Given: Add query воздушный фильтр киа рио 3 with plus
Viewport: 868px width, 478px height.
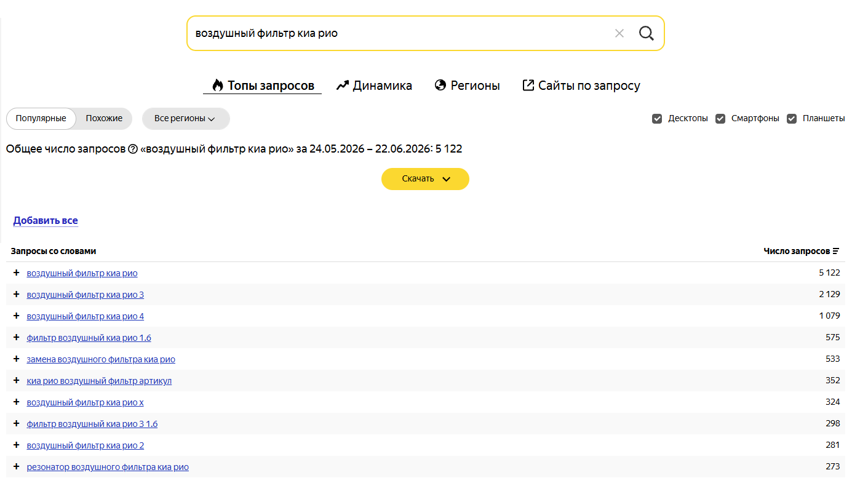Looking at the screenshot, I should (17, 294).
